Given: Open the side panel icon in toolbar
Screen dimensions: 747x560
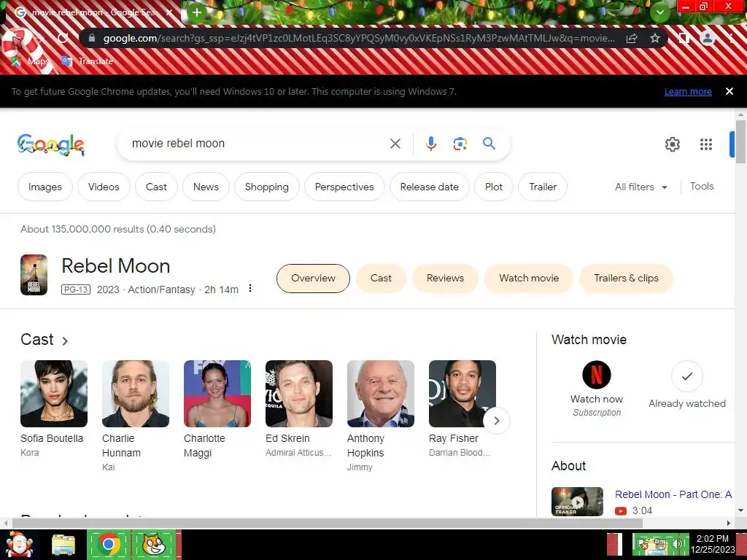Looking at the screenshot, I should click(x=684, y=38).
